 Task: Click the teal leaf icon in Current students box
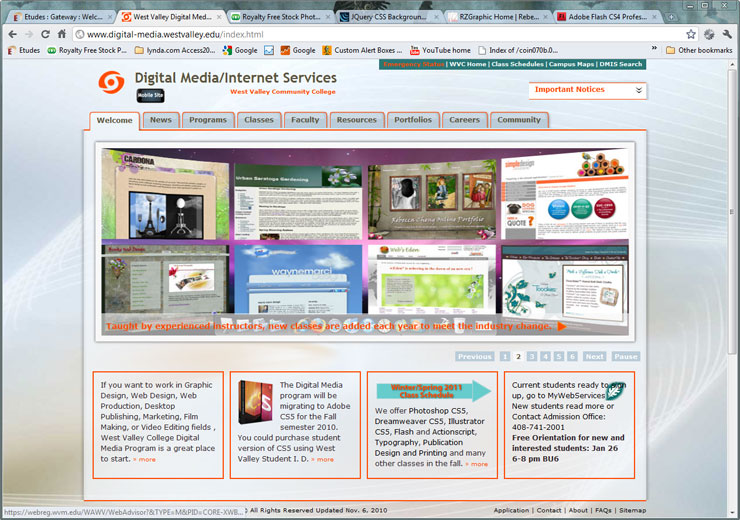coord(615,391)
